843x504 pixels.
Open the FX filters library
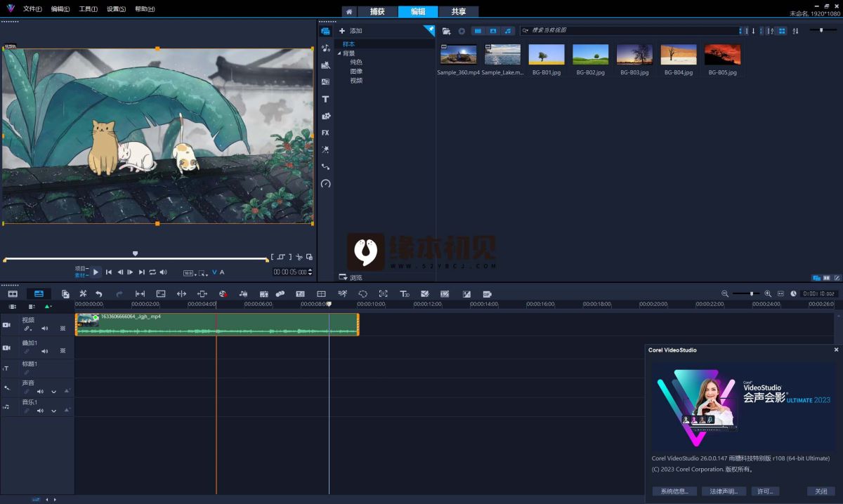325,133
